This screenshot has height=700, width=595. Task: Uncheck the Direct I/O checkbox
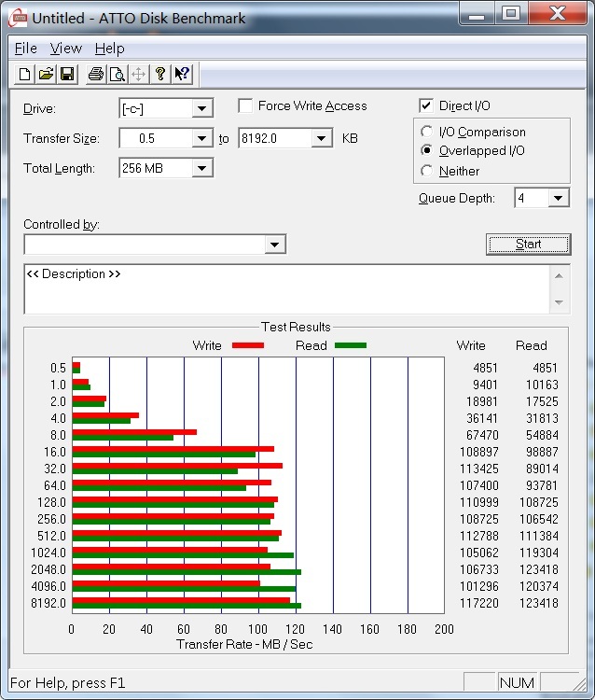coord(426,106)
